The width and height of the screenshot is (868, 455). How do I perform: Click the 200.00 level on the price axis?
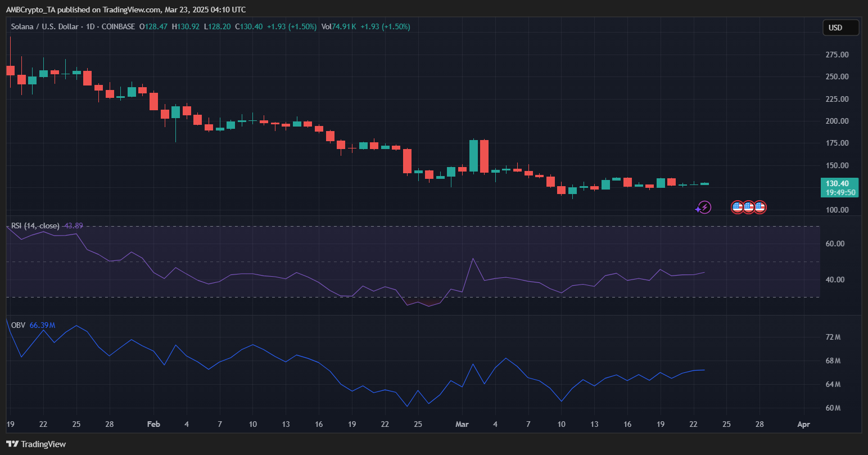[837, 121]
